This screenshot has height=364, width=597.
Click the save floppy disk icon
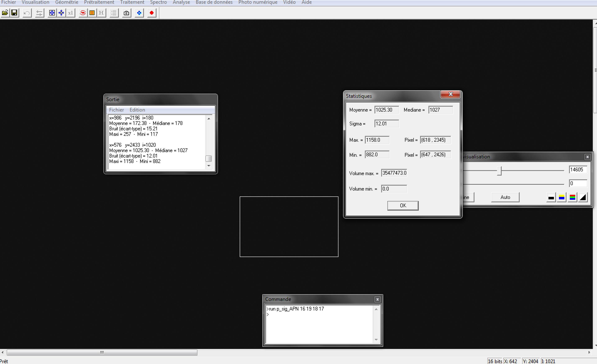14,13
